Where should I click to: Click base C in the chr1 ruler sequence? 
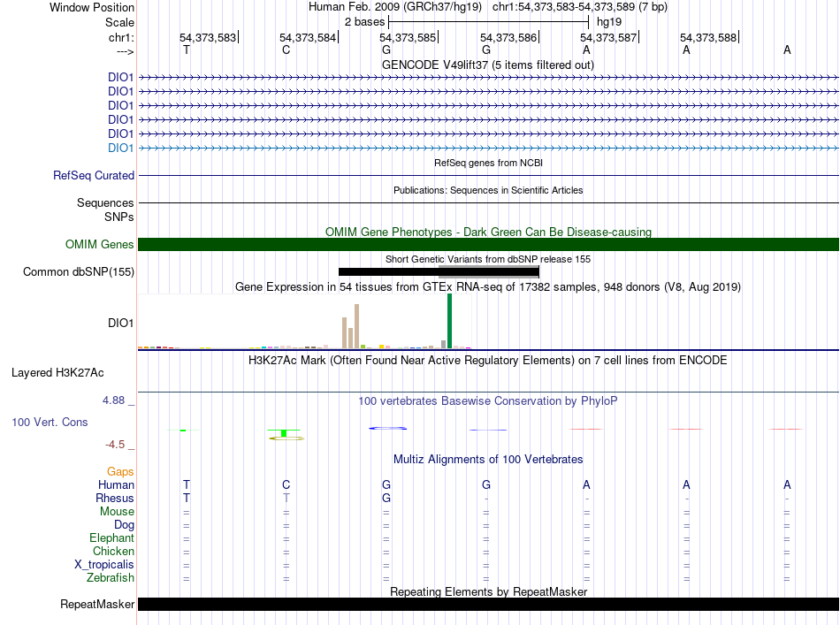point(286,50)
